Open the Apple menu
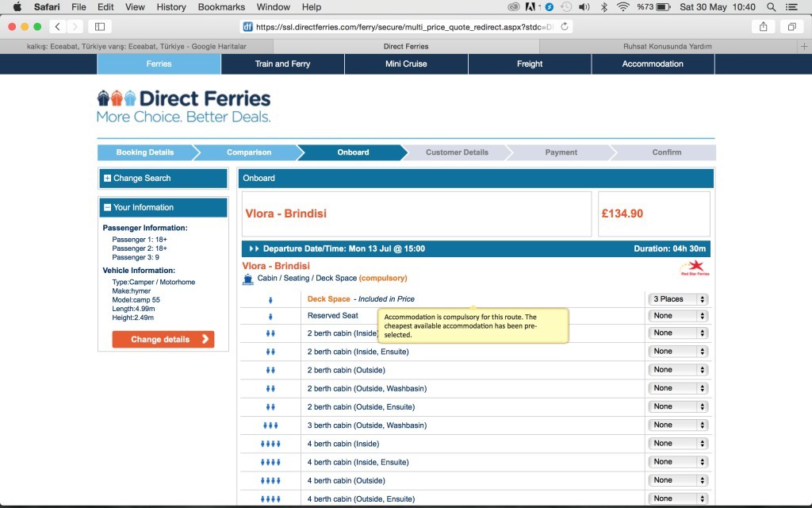The height and width of the screenshot is (508, 812). [17, 6]
